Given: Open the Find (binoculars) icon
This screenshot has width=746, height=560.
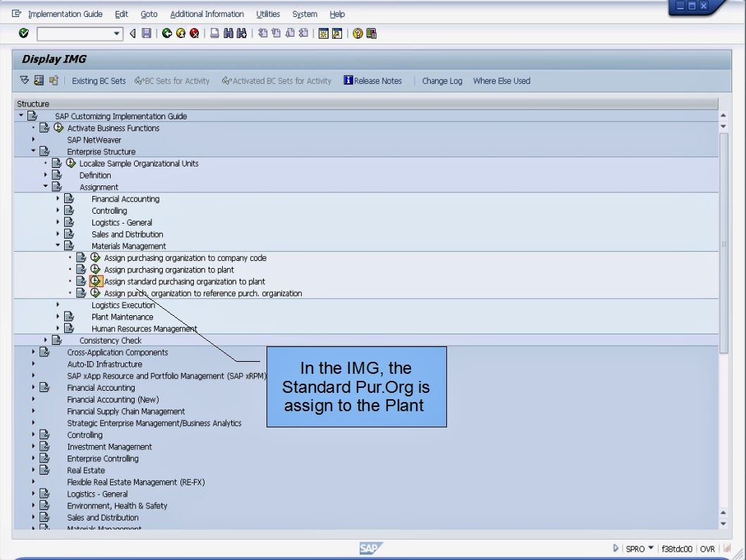Looking at the screenshot, I should [x=227, y=33].
